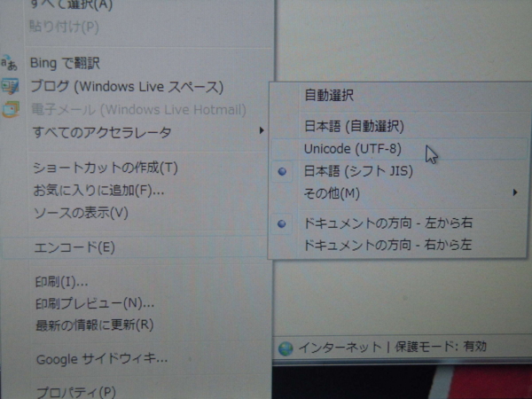Click 保護モード: 有効 status text
Viewport: 532px width, 399px height.
[441, 347]
